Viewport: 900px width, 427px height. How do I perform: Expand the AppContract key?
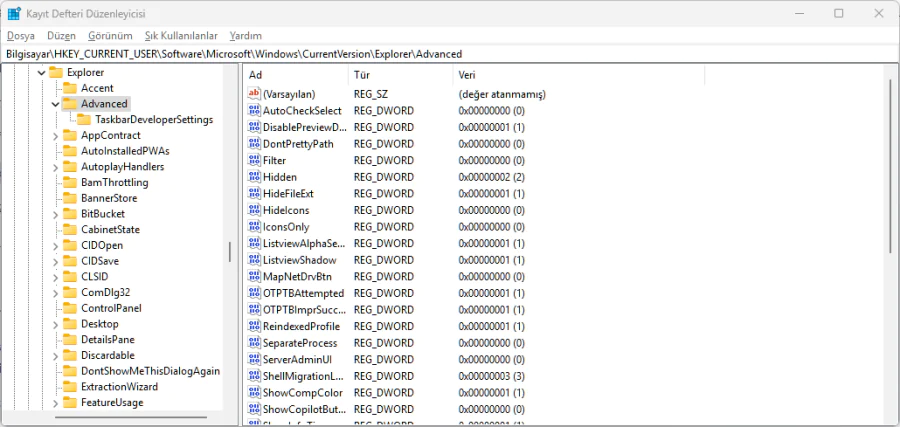tap(55, 136)
